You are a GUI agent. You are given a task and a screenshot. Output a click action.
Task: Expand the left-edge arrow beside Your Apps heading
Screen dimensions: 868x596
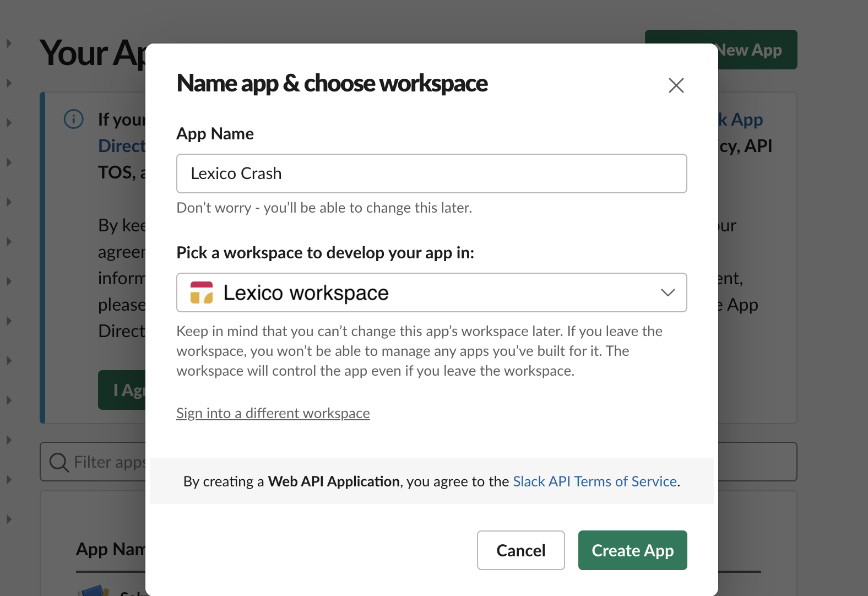coord(9,44)
